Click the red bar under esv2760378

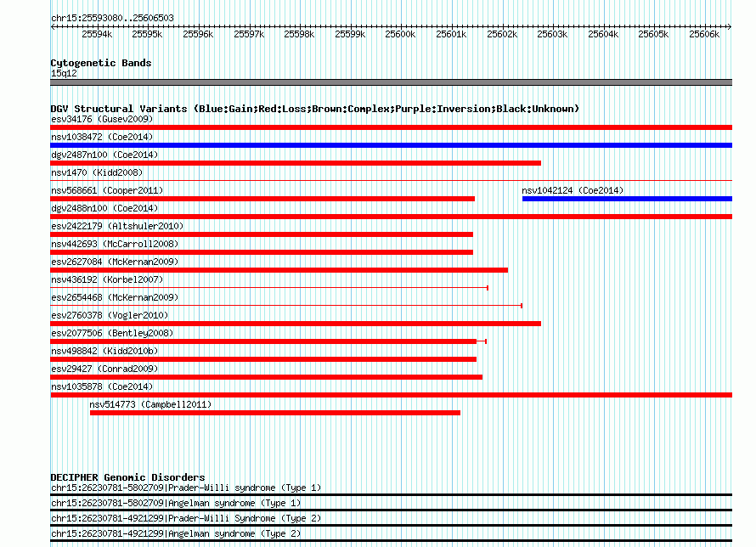pos(296,324)
